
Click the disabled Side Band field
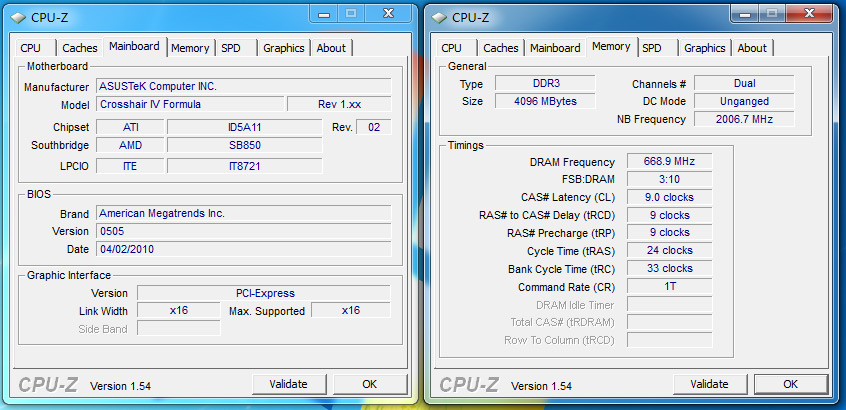pos(179,328)
